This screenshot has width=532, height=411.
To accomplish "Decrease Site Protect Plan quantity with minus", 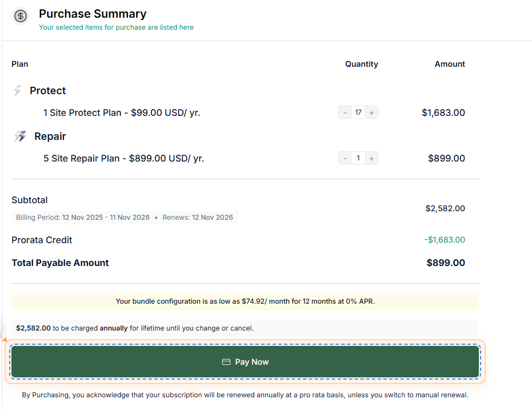I will tap(345, 112).
